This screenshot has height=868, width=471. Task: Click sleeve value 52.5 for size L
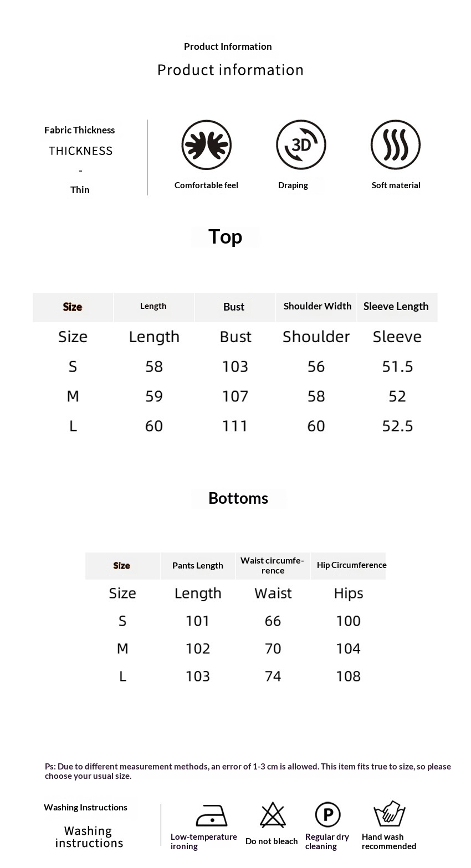[397, 426]
